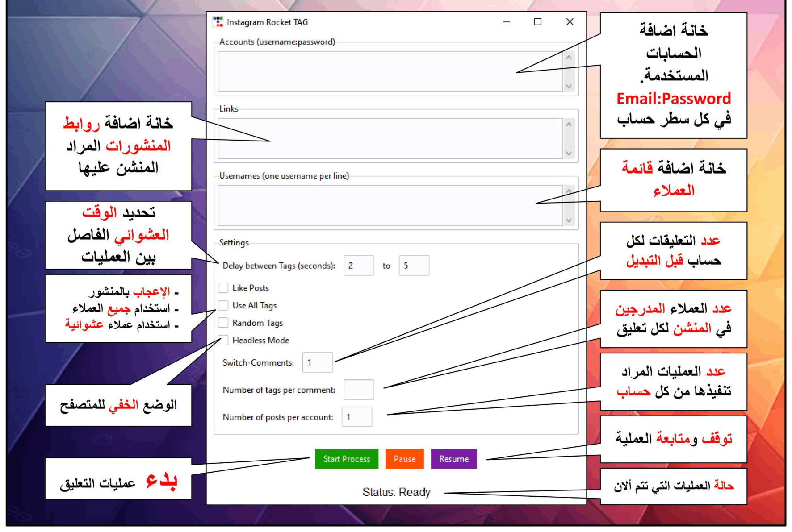Click the Switch-Comments value field
The height and width of the screenshot is (532, 792).
318,362
